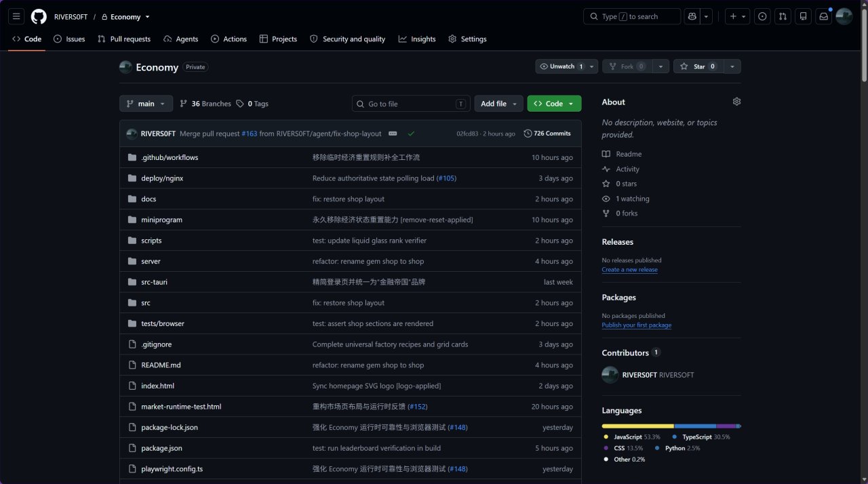Viewport: 868px width, 484px height.
Task: Expand the Unwatch options caret
Action: pos(592,66)
